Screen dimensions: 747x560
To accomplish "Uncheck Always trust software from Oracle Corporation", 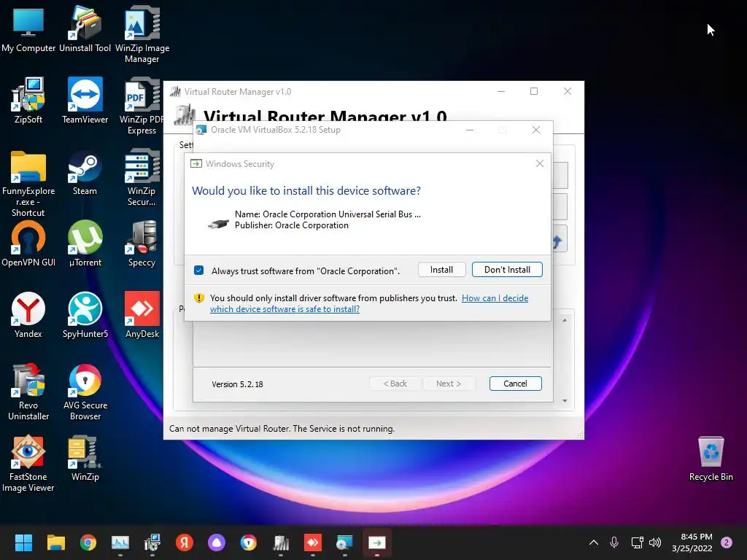I will (x=198, y=271).
